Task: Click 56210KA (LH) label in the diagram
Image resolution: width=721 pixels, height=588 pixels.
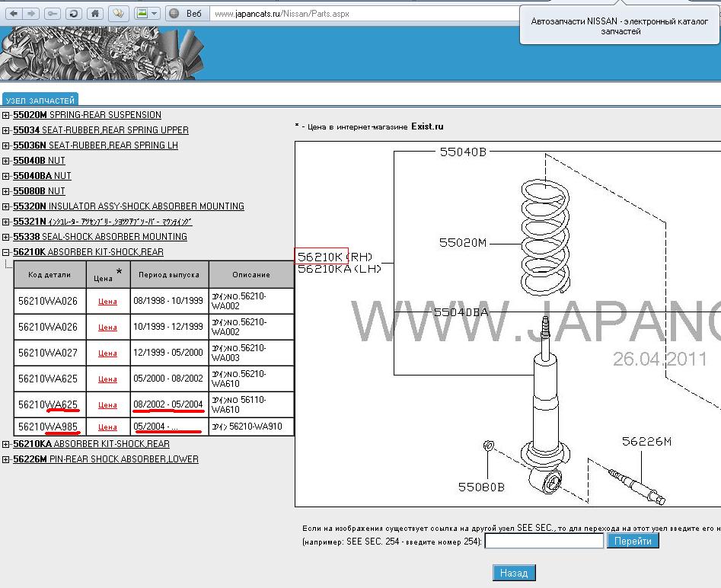Action: pyautogui.click(x=340, y=269)
